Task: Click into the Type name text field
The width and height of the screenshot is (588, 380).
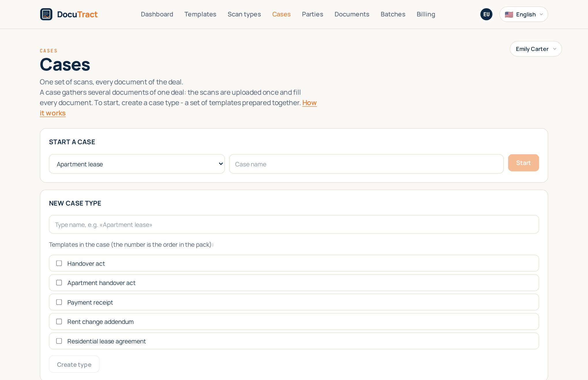Action: 294,224
